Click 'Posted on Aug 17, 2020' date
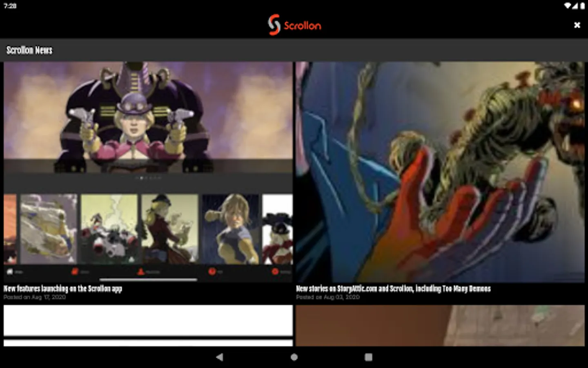 coord(35,297)
